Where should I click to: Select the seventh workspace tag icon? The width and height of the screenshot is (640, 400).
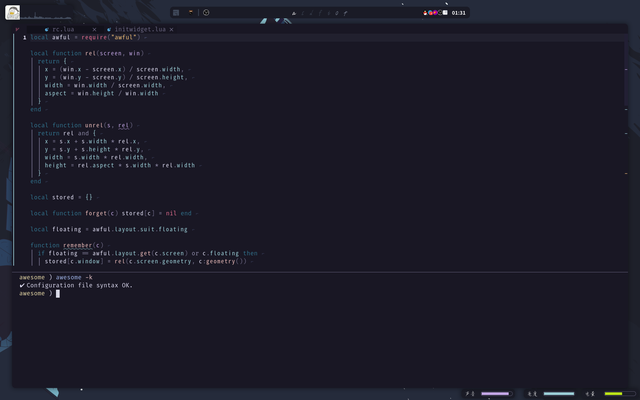tap(345, 13)
